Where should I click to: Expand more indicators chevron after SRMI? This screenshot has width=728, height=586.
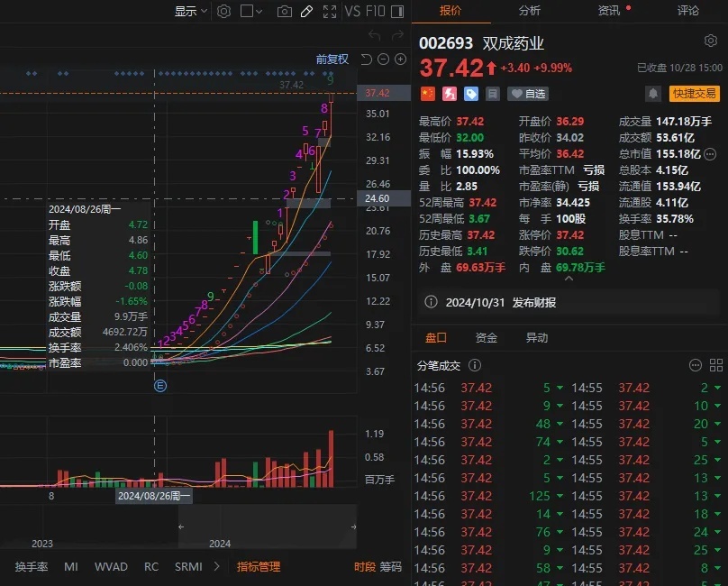(214, 567)
